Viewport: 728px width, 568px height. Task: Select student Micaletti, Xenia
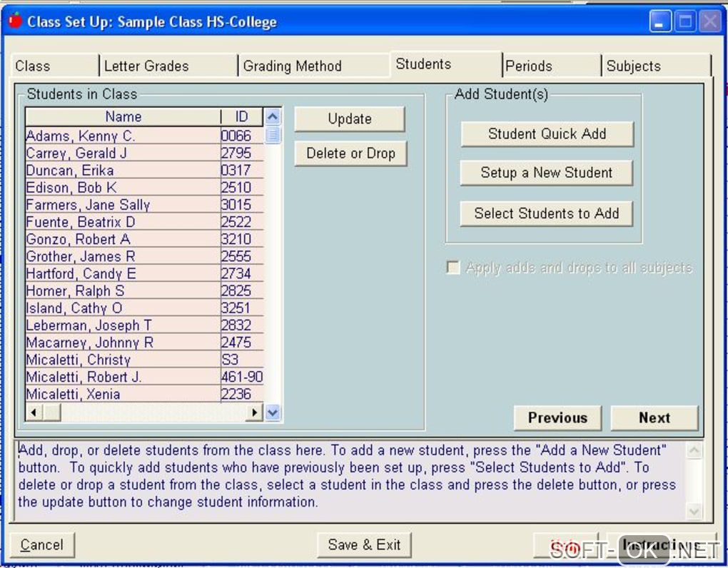pyautogui.click(x=123, y=393)
